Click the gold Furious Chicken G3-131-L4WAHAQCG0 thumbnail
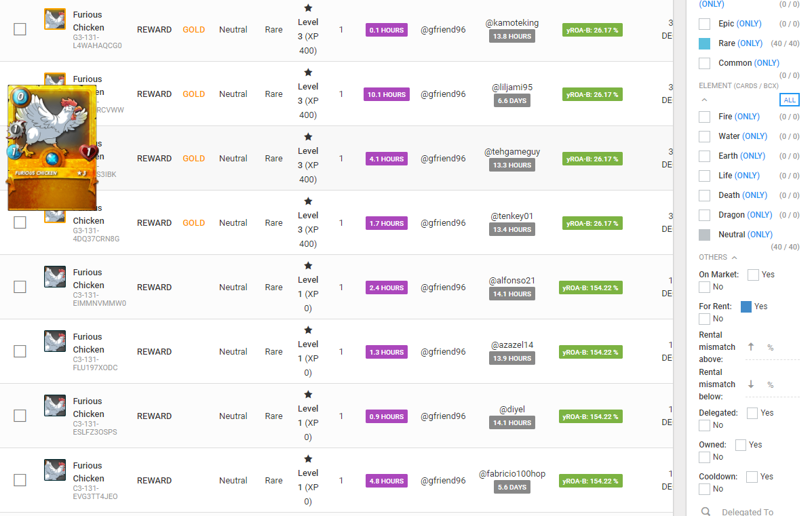812x516 pixels. pos(55,19)
